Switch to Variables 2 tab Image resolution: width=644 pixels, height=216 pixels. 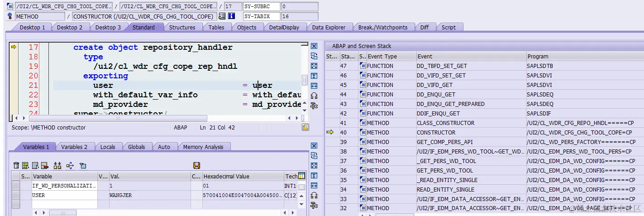click(x=74, y=147)
